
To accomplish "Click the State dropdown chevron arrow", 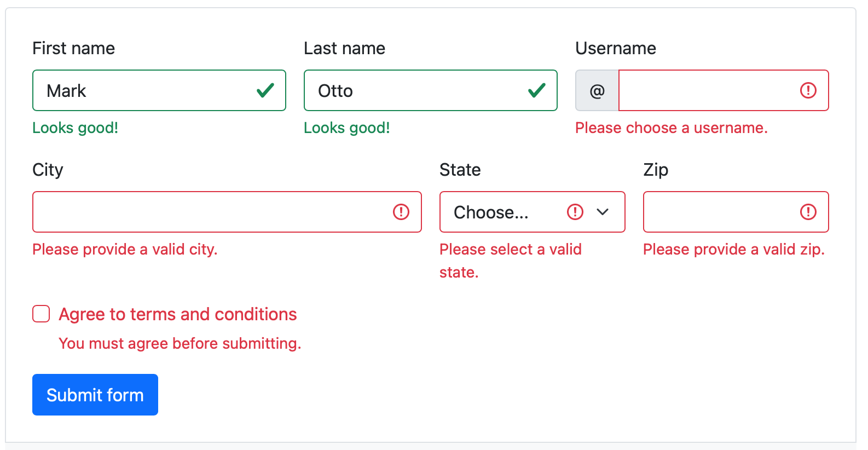I will pyautogui.click(x=603, y=212).
